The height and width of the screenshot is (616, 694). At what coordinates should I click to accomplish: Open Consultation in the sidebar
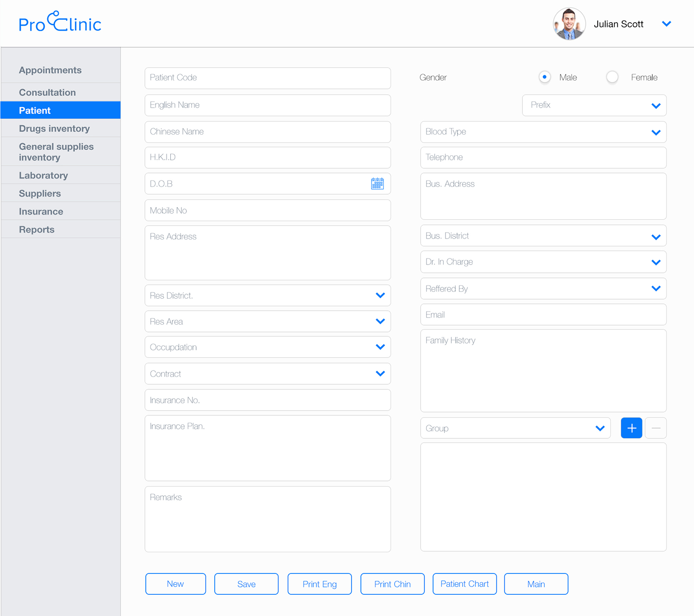61,92
